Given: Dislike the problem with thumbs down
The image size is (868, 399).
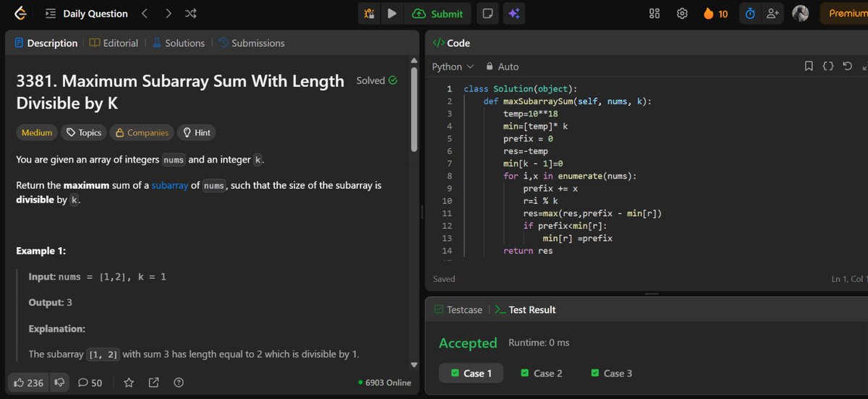Looking at the screenshot, I should (59, 382).
